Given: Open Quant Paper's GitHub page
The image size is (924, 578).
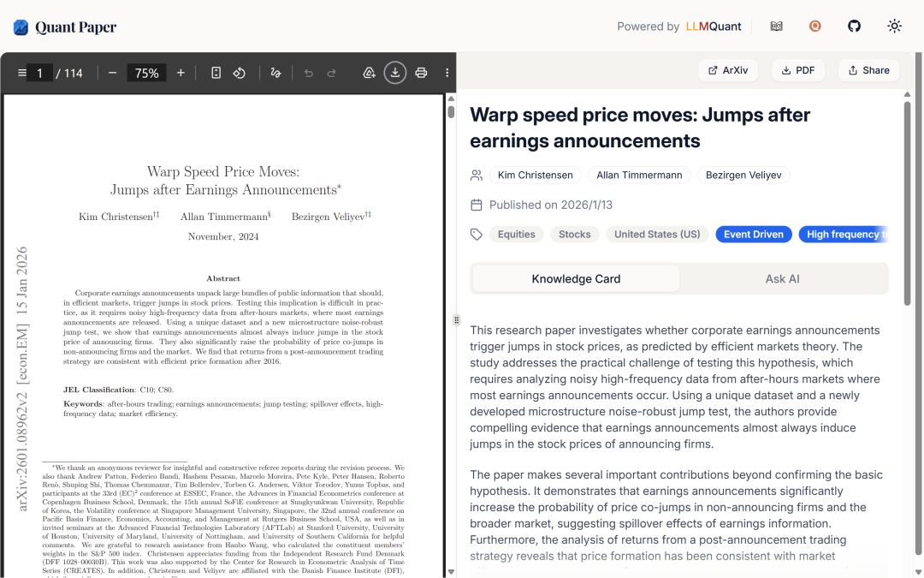Looking at the screenshot, I should (854, 26).
